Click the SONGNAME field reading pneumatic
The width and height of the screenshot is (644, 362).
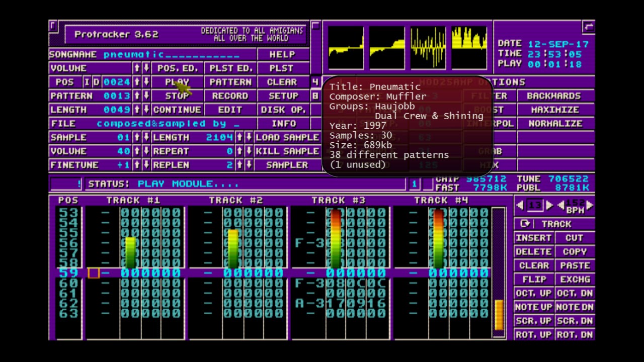(x=172, y=54)
